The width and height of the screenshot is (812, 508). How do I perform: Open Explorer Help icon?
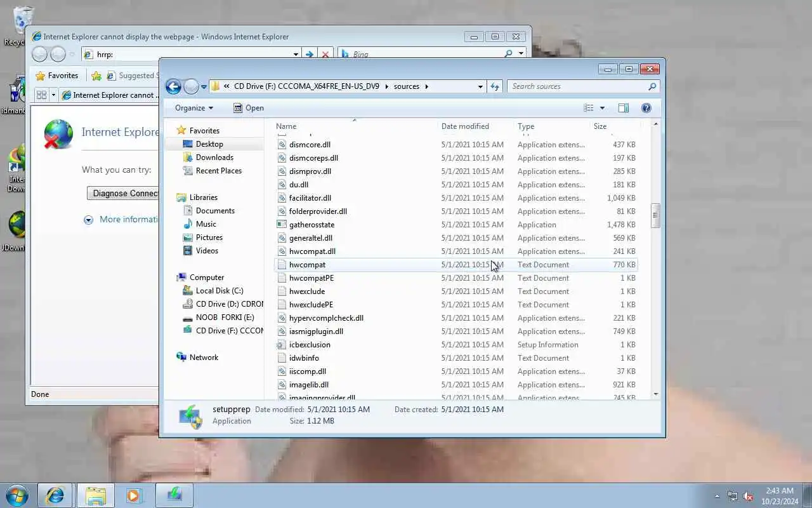point(646,108)
